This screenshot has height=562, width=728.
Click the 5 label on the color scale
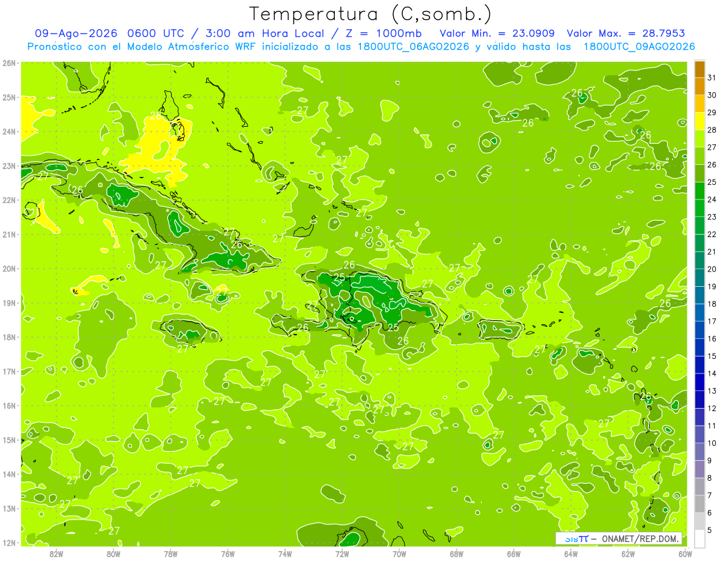(x=710, y=530)
